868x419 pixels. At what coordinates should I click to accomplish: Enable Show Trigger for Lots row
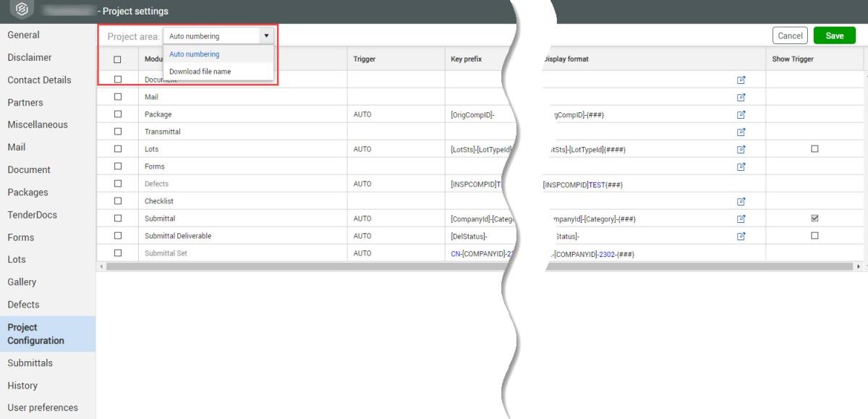tap(814, 149)
